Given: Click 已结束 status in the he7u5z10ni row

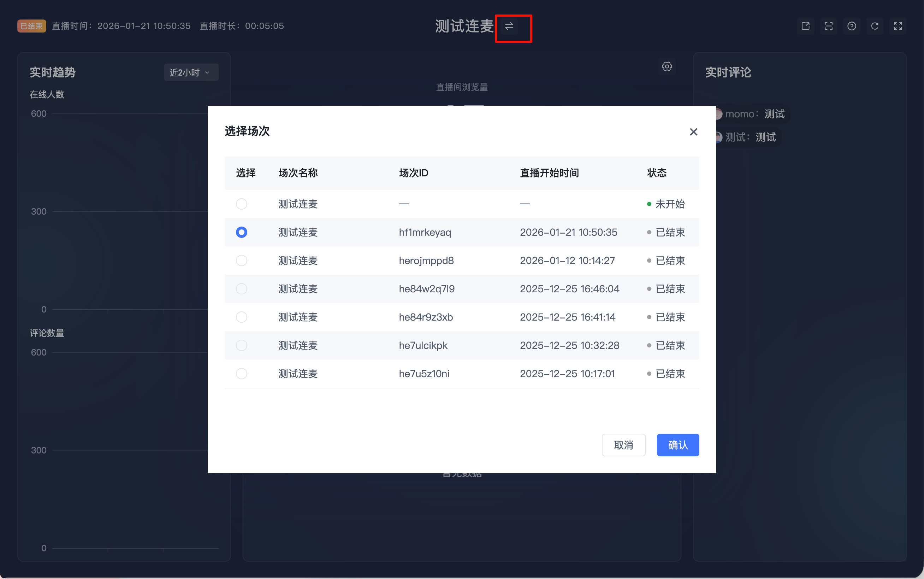Looking at the screenshot, I should pos(670,374).
